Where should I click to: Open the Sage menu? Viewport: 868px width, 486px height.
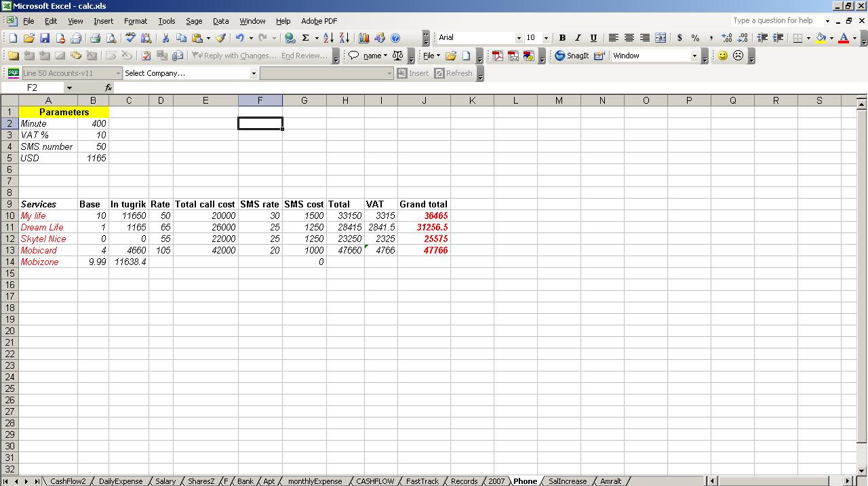194,21
